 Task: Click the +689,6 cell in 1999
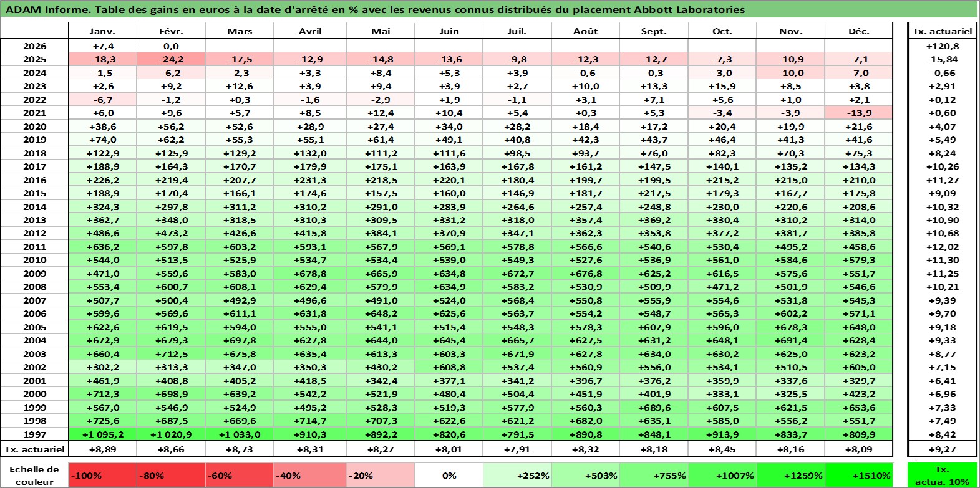[654, 408]
